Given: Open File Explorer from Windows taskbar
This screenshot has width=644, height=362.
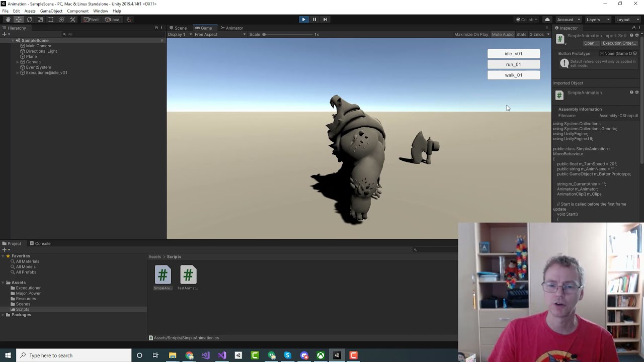Looking at the screenshot, I should [x=173, y=355].
